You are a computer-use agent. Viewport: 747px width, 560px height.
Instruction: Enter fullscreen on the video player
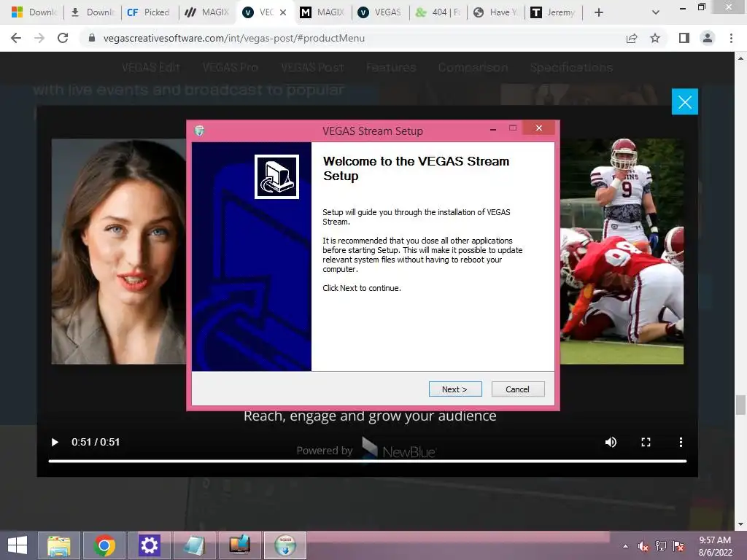tap(646, 443)
